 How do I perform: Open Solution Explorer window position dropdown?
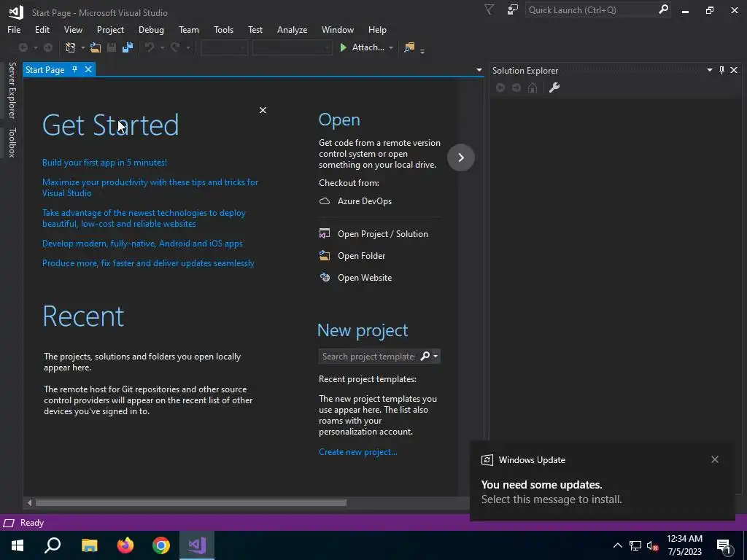point(709,70)
